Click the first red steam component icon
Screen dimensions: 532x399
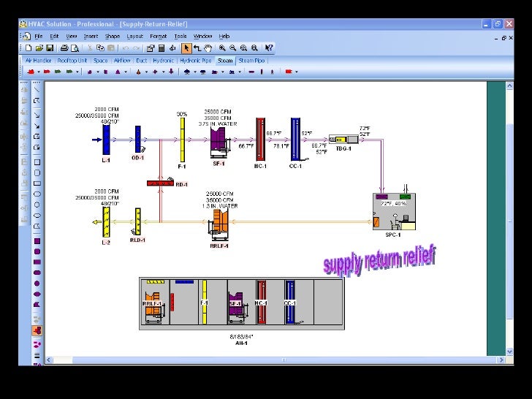[31, 72]
